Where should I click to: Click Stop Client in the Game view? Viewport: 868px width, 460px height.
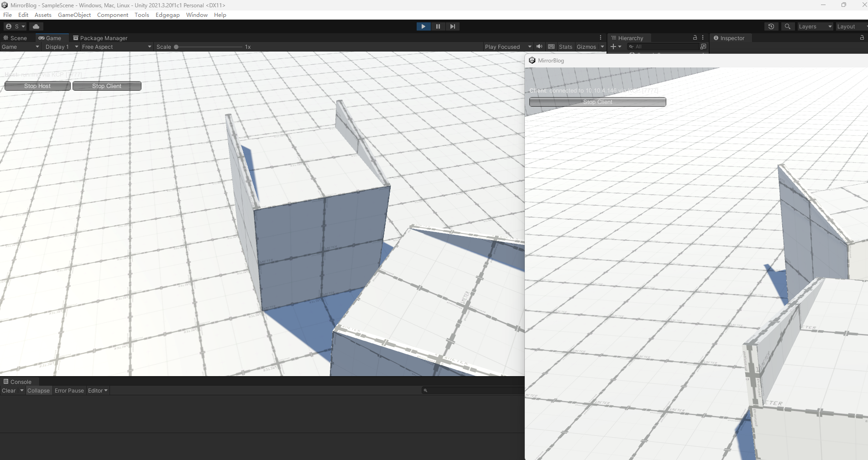[x=107, y=86]
